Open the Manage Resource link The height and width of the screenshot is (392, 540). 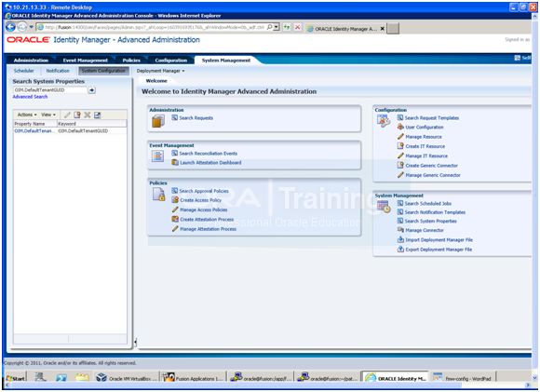point(424,137)
